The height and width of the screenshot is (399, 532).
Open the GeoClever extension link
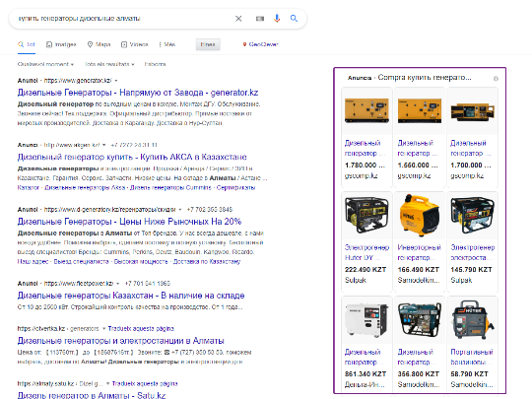coord(260,44)
